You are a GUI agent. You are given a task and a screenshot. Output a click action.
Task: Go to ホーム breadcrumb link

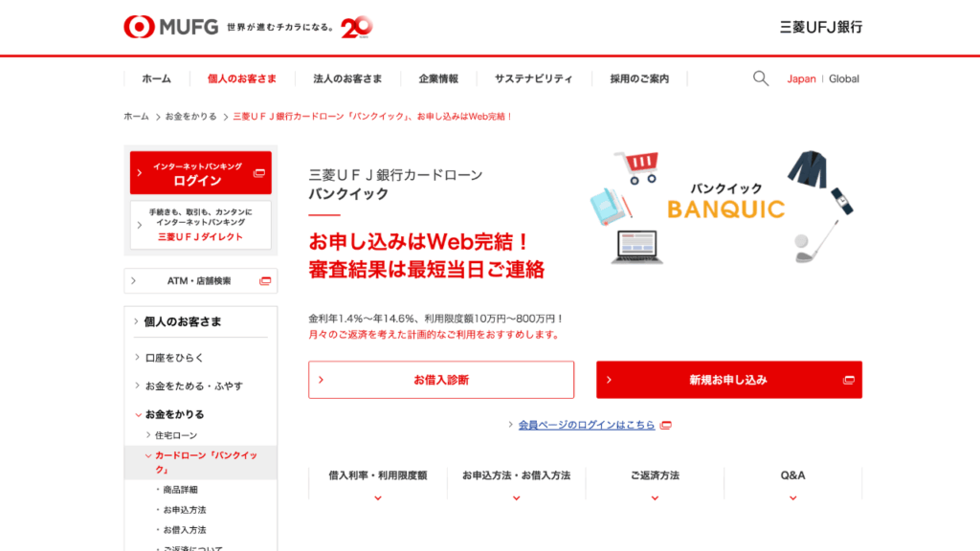[136, 116]
